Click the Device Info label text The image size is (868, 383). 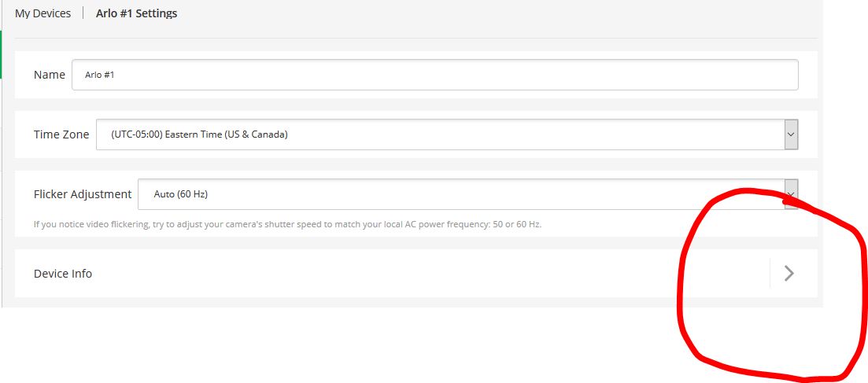pyautogui.click(x=62, y=274)
